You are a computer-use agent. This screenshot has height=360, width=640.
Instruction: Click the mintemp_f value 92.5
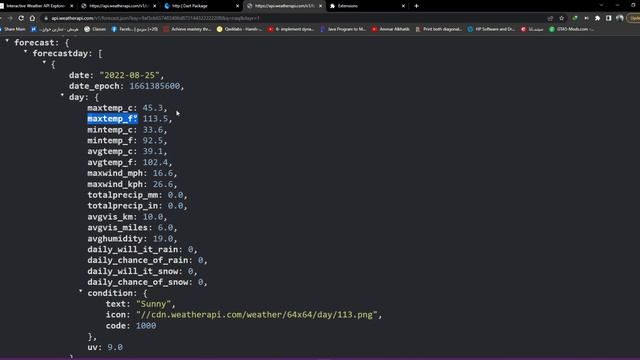(153, 140)
